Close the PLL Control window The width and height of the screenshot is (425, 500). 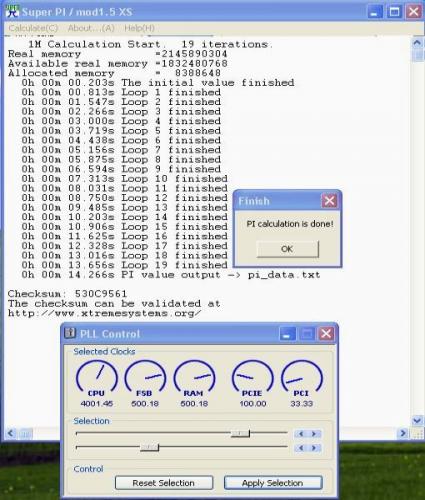[326, 334]
